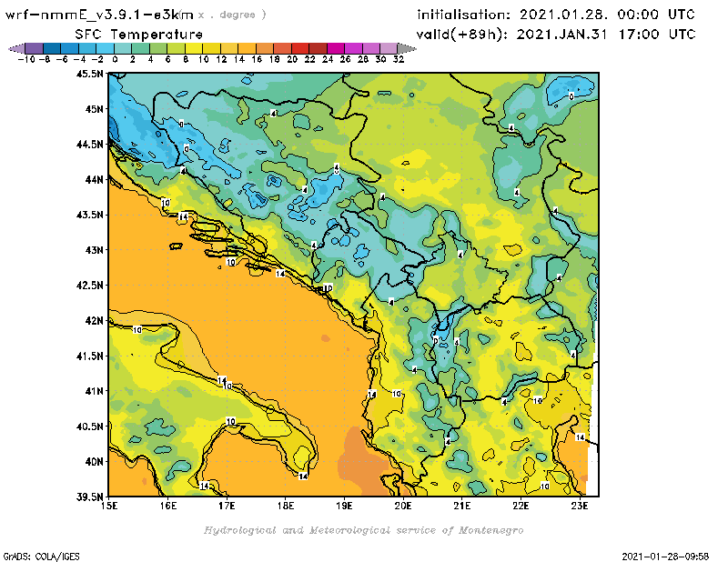Click the 18E longitude axis label
Image resolution: width=728 pixels, height=562 pixels.
286,506
